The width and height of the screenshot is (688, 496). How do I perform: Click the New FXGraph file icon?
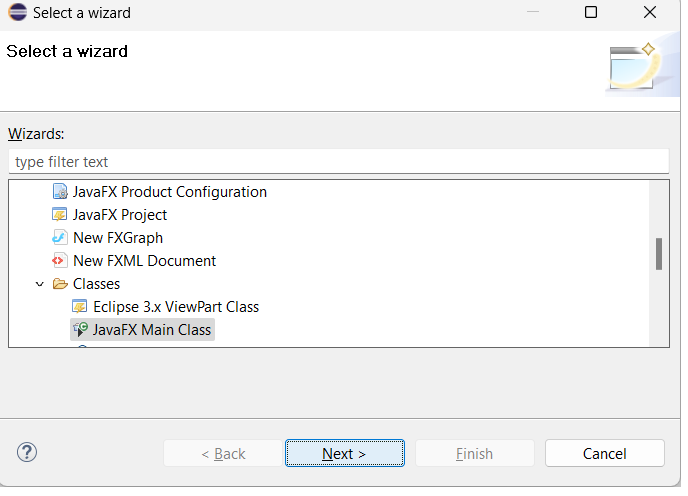[60, 238]
